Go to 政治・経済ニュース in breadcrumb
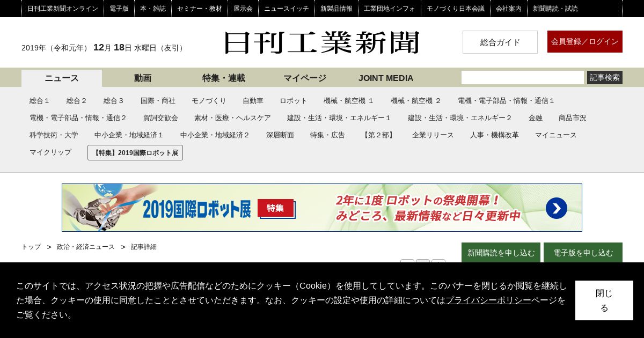Viewport: 644px width, 338px height. click(86, 247)
